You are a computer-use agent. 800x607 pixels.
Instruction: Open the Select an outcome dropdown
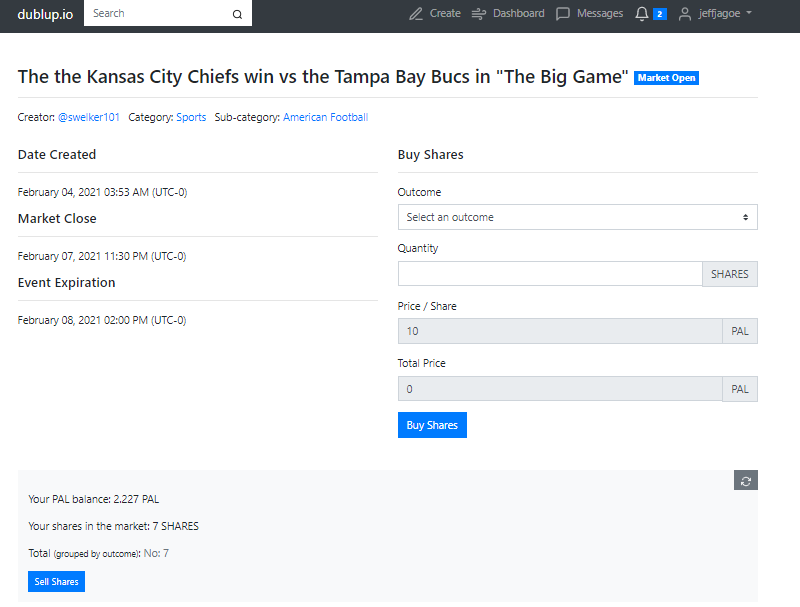coord(578,217)
